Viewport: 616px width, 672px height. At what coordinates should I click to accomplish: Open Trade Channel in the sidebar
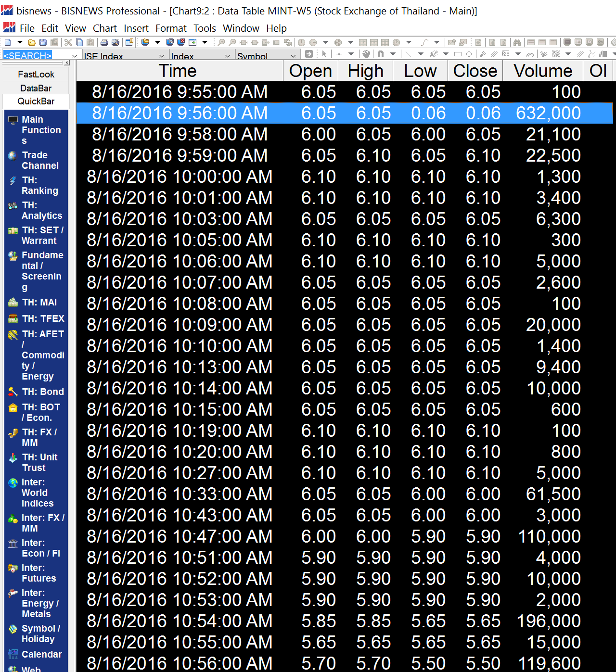[40, 160]
